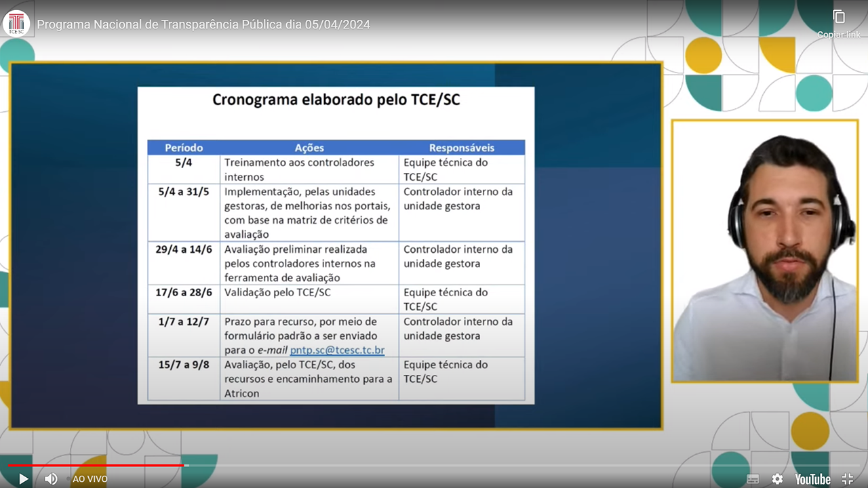The width and height of the screenshot is (868, 488).
Task: Click the Copiar link icon
Action: coord(839,16)
